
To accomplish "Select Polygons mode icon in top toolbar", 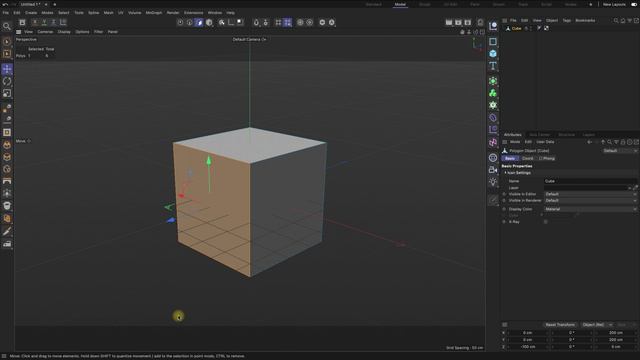I will pos(199,22).
